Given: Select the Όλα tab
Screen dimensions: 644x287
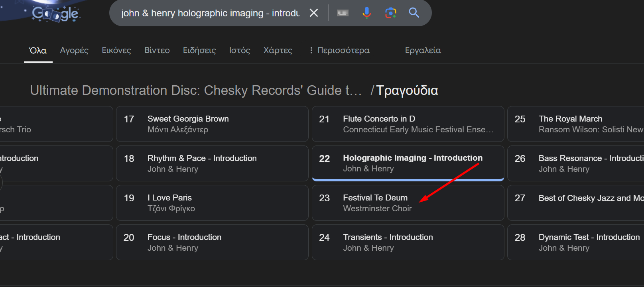Looking at the screenshot, I should (38, 51).
